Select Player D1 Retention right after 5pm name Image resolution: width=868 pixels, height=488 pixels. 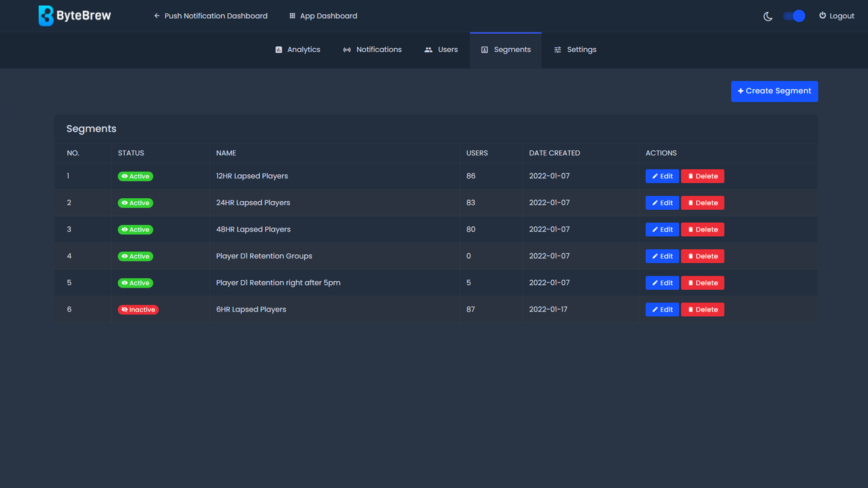[x=278, y=283]
